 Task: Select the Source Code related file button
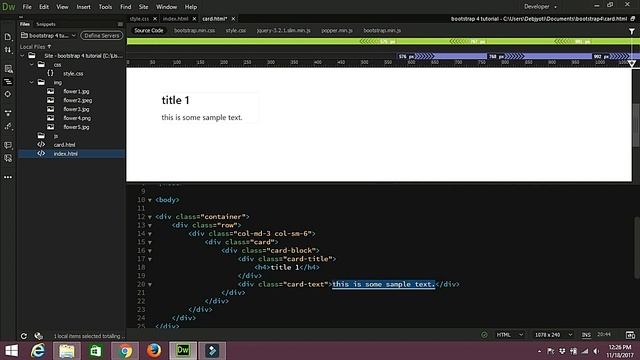(149, 31)
